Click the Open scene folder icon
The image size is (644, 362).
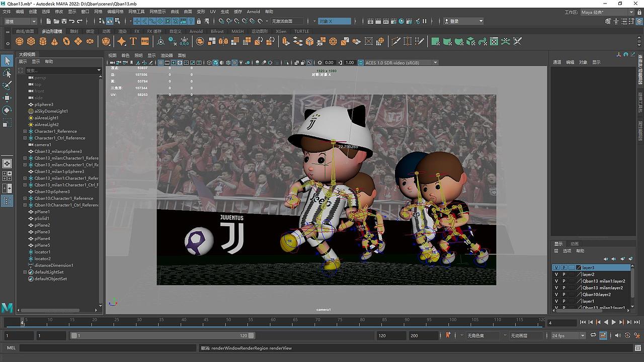coord(56,21)
